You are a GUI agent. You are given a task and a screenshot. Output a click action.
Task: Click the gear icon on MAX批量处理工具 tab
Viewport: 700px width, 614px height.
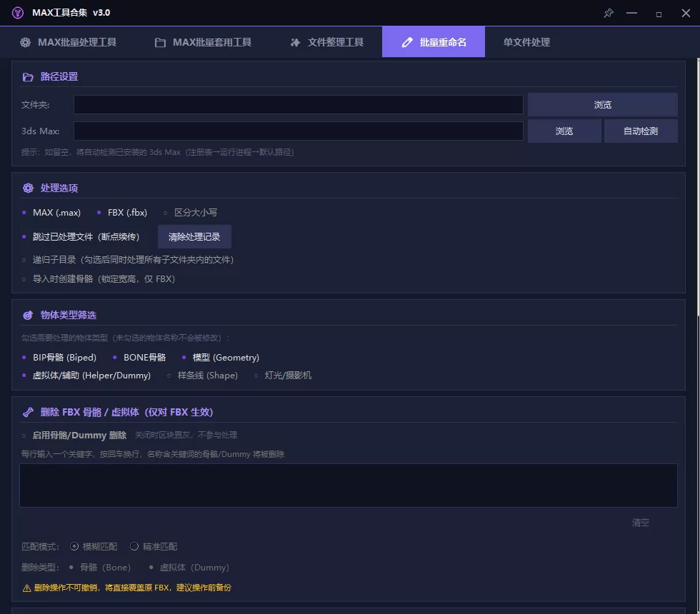(x=26, y=42)
